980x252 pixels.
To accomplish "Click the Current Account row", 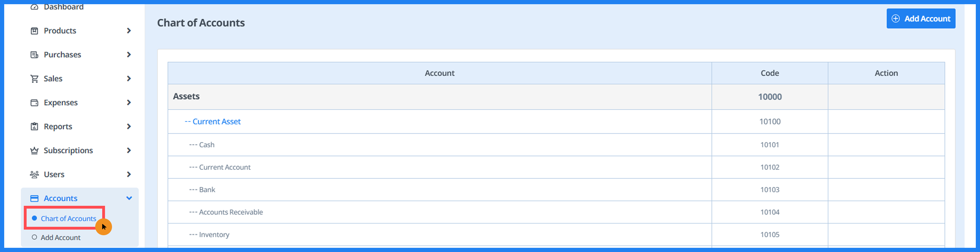I will tap(556, 167).
